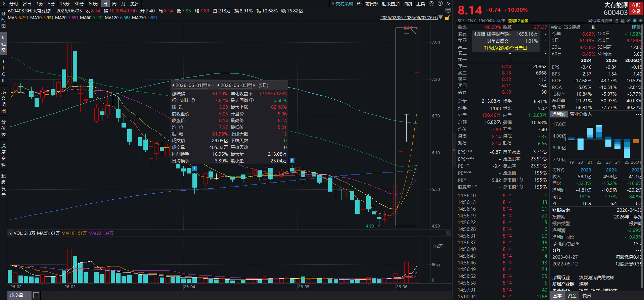Step start date backward with left arrow
The height and width of the screenshot is (300, 644).
173,85
